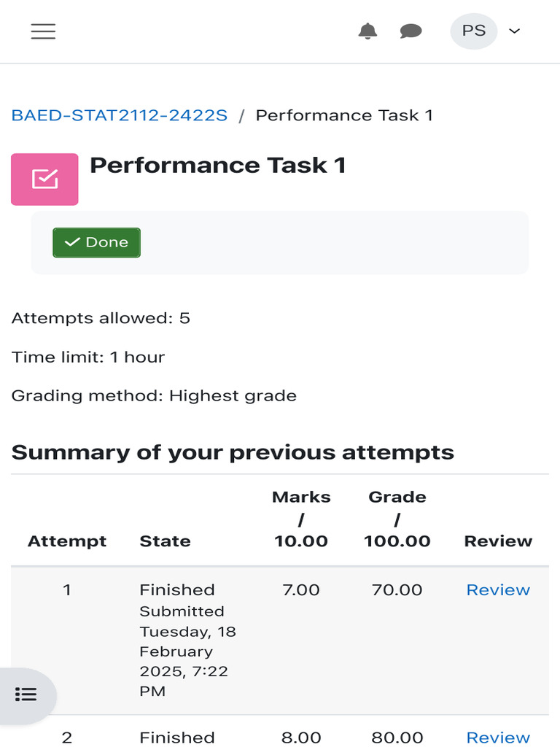
Task: Click the Marks / 10.00 column header
Action: click(x=301, y=519)
